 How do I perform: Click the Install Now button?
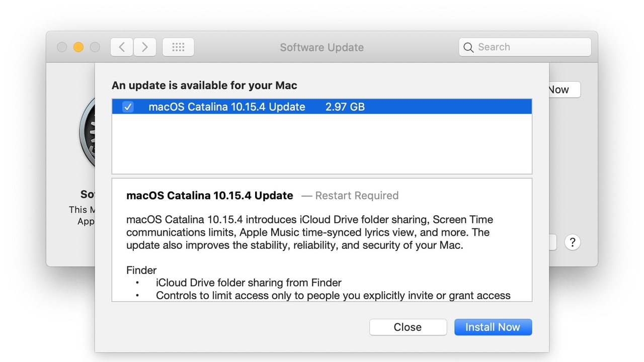pos(493,327)
